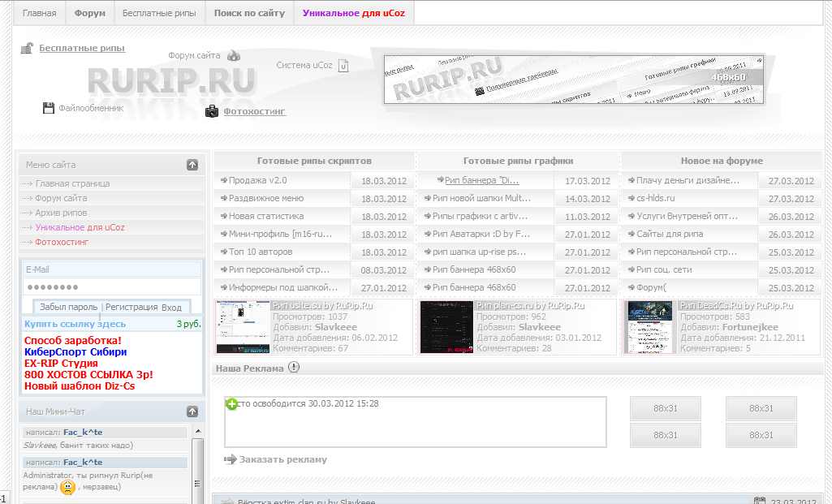This screenshot has width=832, height=504.
Task: Collapse the Меню сайта panel arrow icon
Action: point(192,165)
